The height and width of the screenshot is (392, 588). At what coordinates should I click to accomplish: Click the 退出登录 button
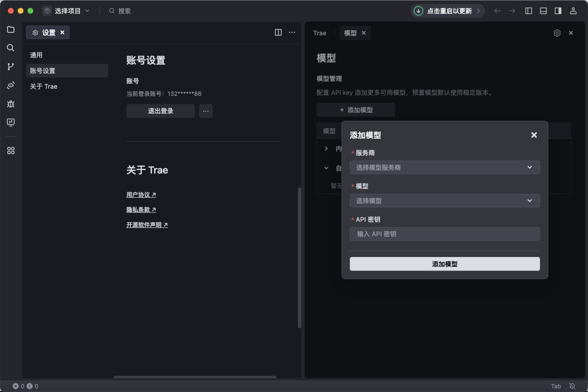tap(161, 111)
